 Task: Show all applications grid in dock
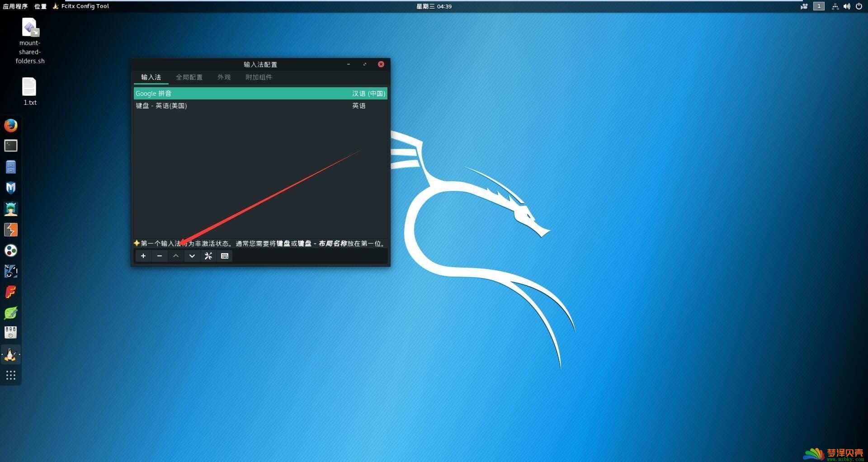11,375
